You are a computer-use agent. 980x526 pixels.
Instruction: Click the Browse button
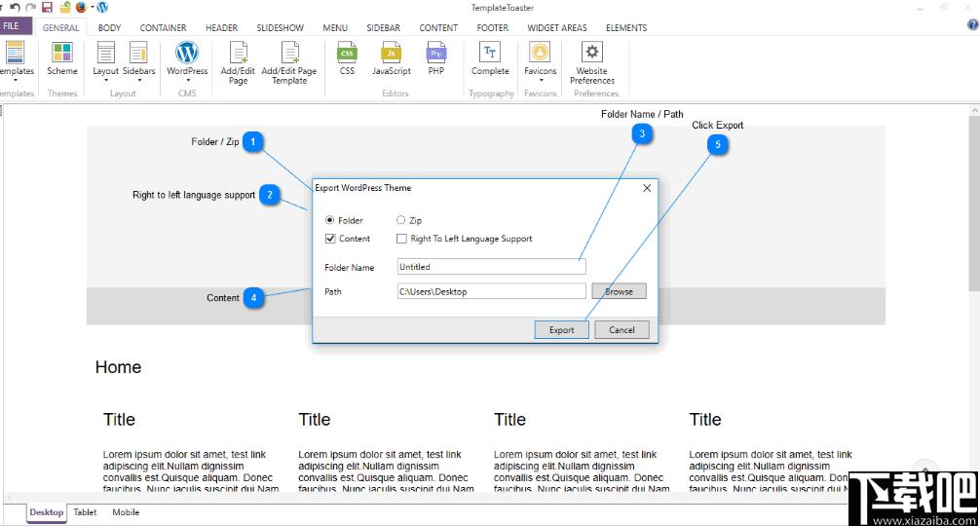(619, 292)
